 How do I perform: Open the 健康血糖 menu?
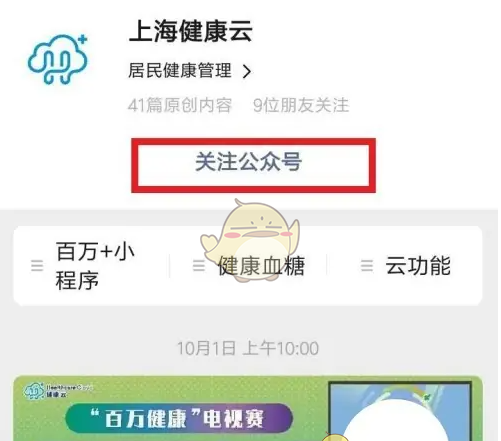(261, 266)
